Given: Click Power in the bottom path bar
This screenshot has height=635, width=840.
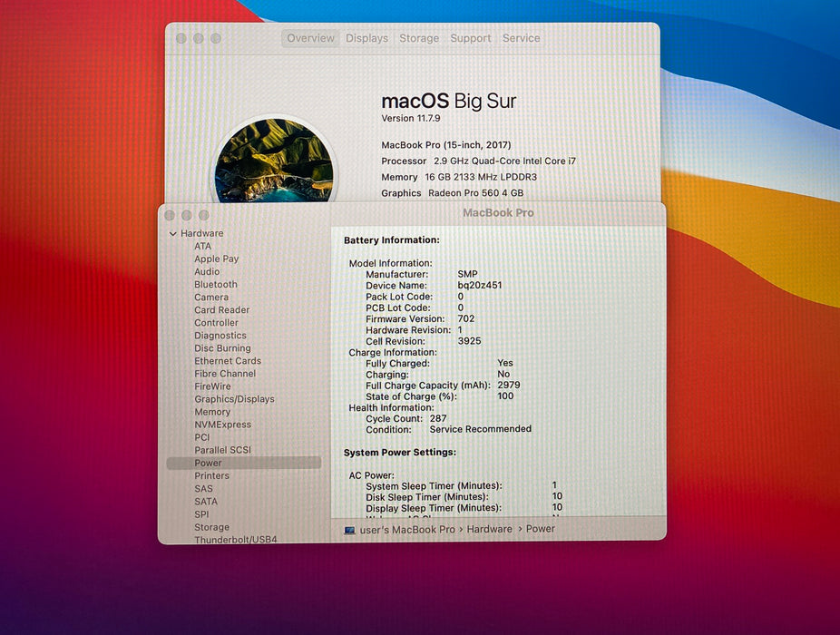Looking at the screenshot, I should coord(540,529).
